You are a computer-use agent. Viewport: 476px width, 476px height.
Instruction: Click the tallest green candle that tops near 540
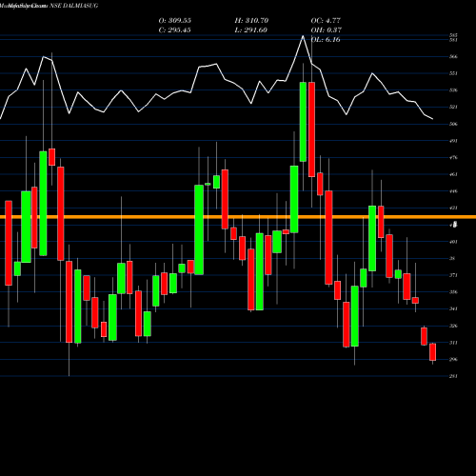(x=303, y=122)
